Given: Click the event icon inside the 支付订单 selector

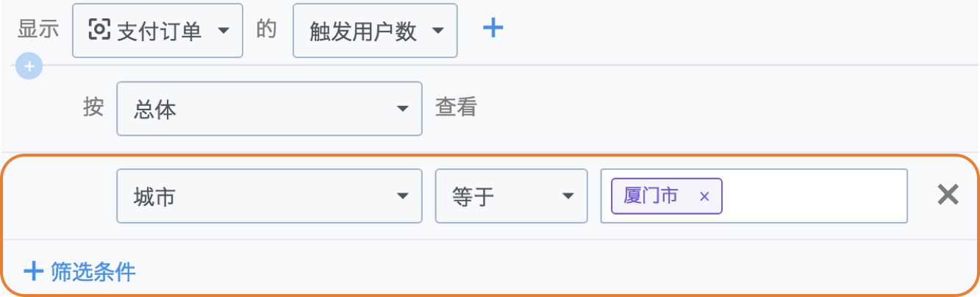Looking at the screenshot, I should pyautogui.click(x=99, y=30).
